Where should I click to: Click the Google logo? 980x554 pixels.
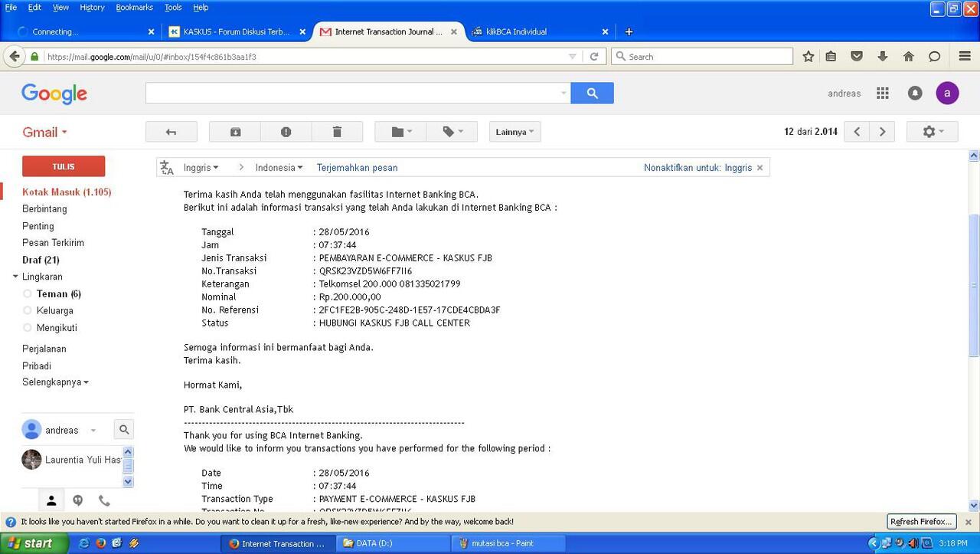pos(54,93)
